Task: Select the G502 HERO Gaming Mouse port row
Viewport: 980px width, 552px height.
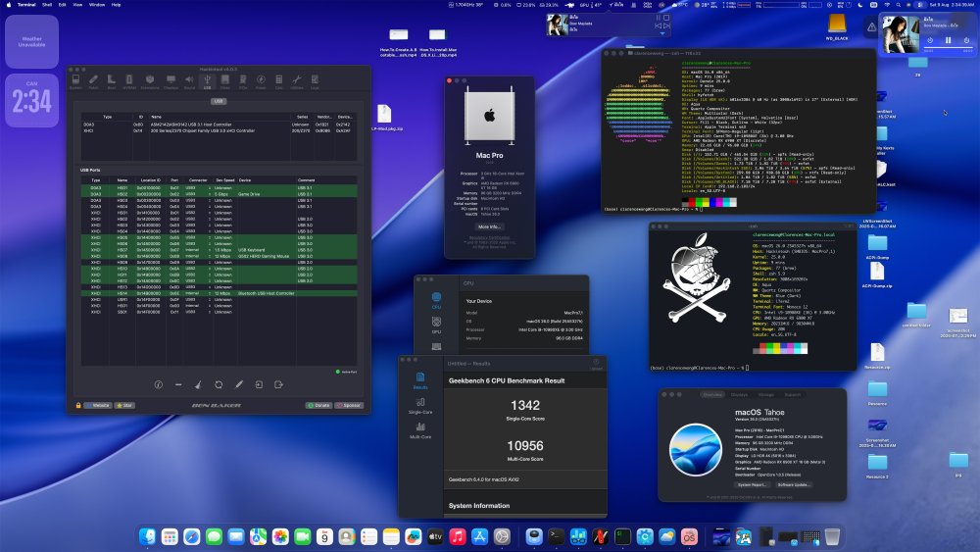Action: point(219,256)
